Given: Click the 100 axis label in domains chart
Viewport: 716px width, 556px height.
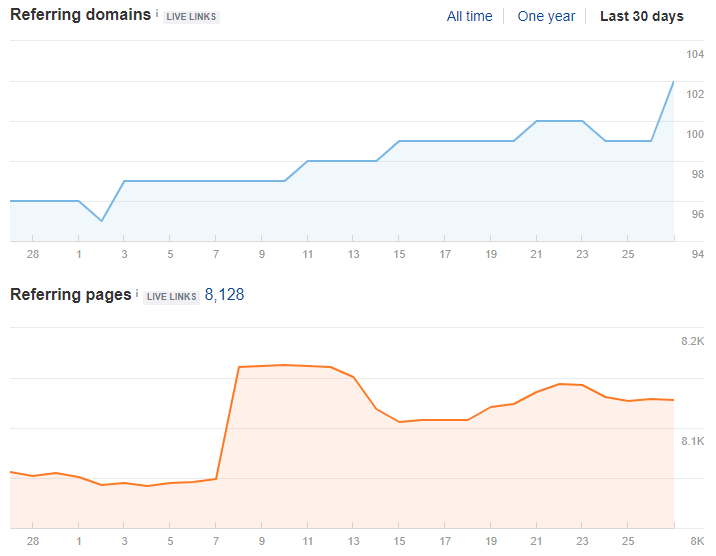Looking at the screenshot, I should pos(695,134).
